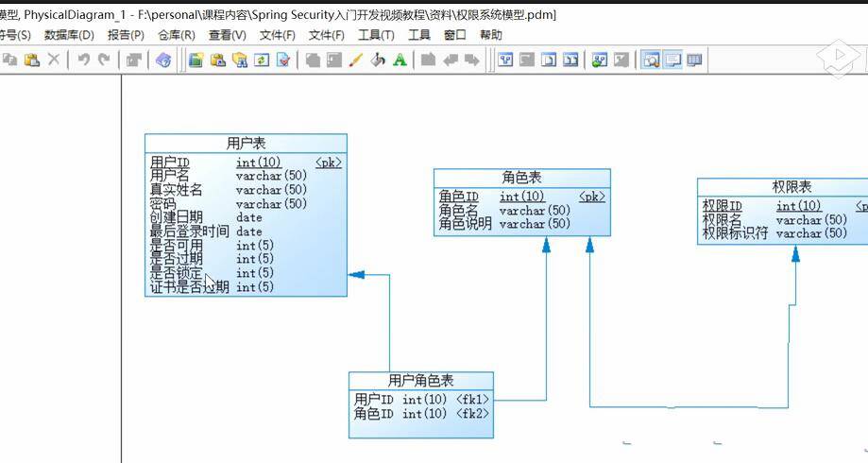This screenshot has height=463, width=868.
Task: Click the find objects binoculars icon
Action: point(240,60)
